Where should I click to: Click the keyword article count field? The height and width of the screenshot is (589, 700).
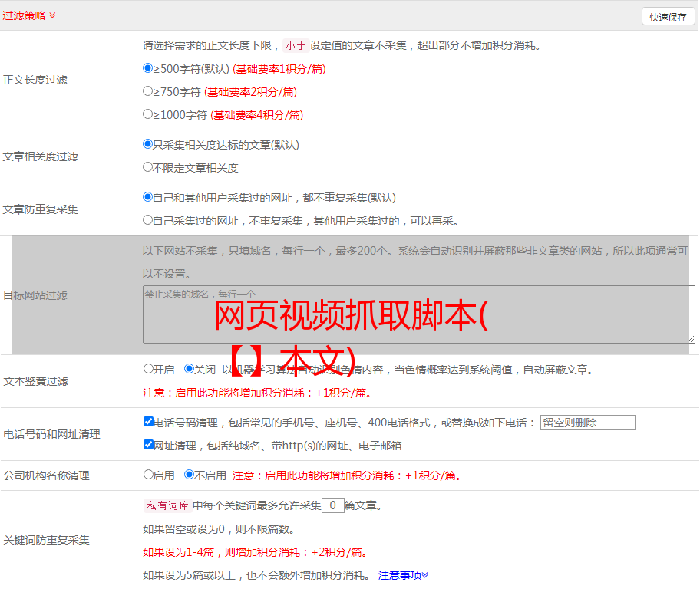[x=332, y=505]
